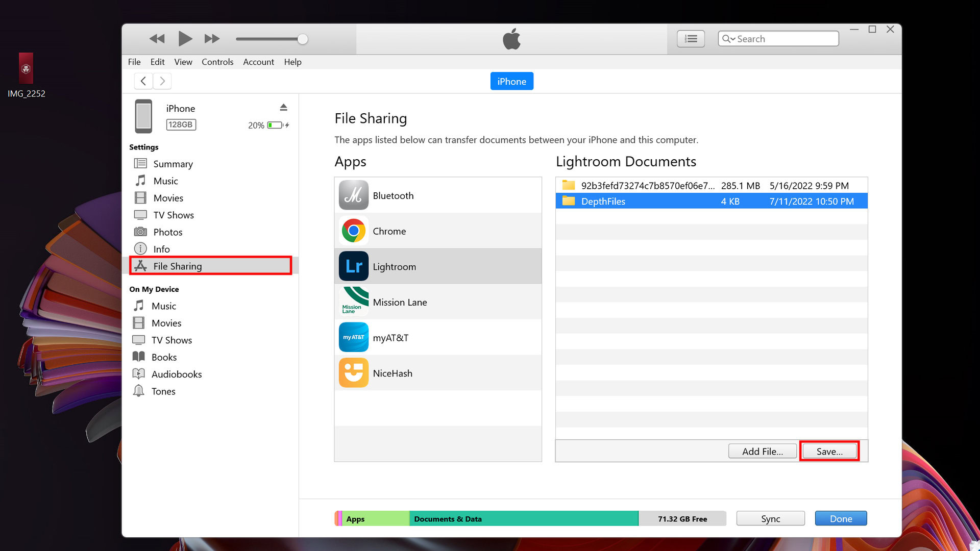Open the list view icon button
Image resolution: width=980 pixels, height=551 pixels.
click(x=691, y=39)
